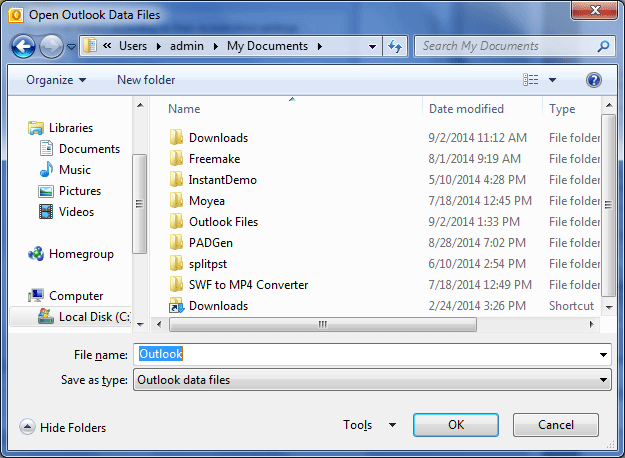Open Documents library in navigation pane

point(89,149)
